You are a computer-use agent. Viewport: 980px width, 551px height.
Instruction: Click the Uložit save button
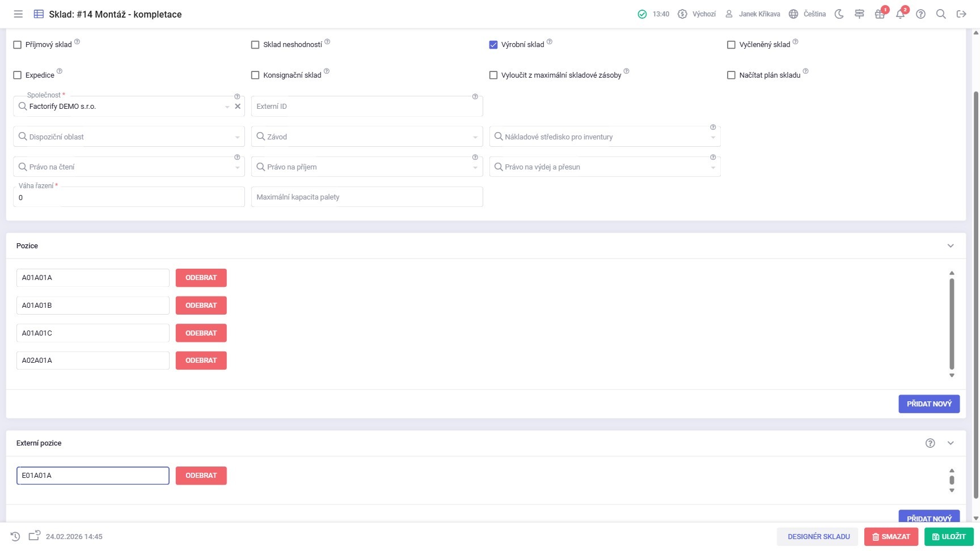(x=948, y=536)
